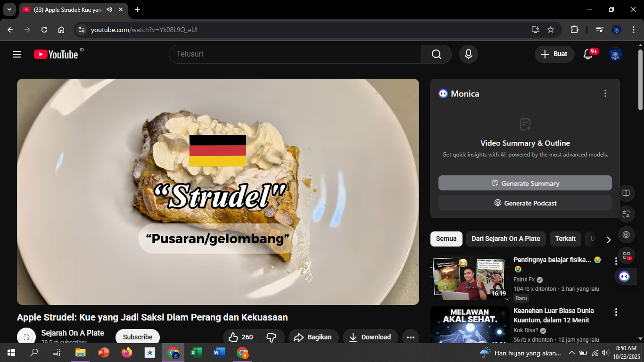This screenshot has height=362, width=644.
Task: Bookmark this page with the star
Action: (x=551, y=30)
